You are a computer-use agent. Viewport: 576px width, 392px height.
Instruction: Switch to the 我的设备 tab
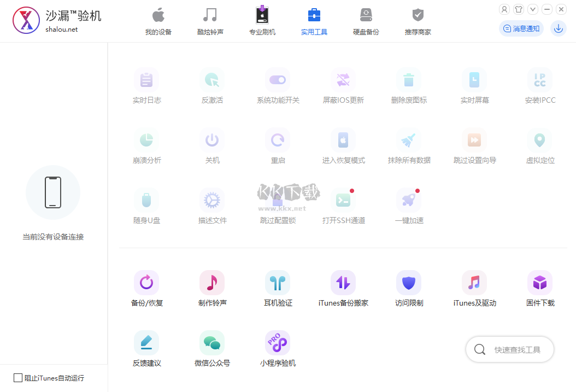158,21
